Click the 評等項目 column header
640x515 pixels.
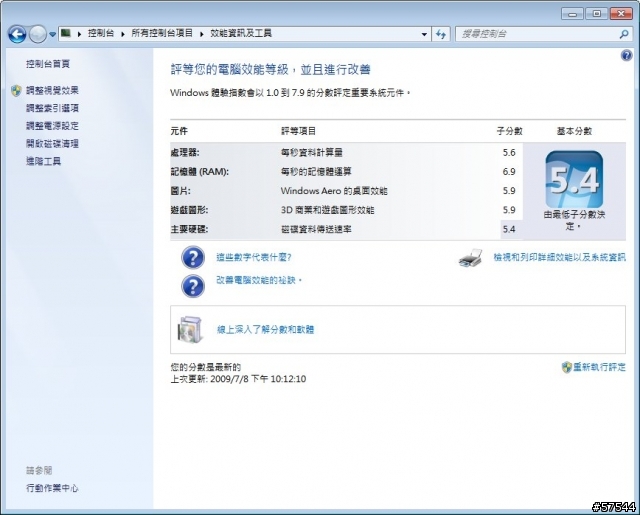pyautogui.click(x=298, y=131)
